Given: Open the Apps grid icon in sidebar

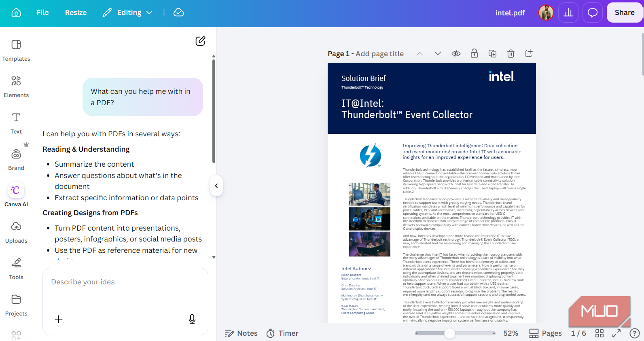Looking at the screenshot, I should (16, 335).
